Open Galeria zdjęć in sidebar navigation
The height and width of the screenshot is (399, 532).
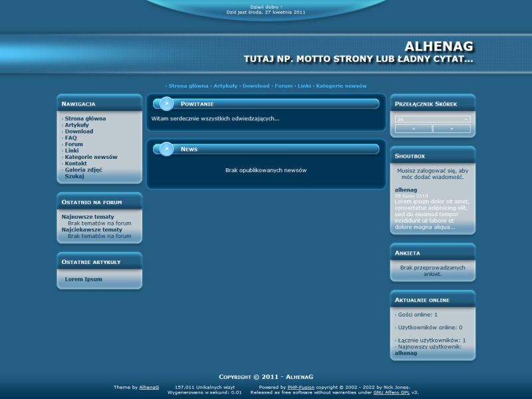point(83,170)
